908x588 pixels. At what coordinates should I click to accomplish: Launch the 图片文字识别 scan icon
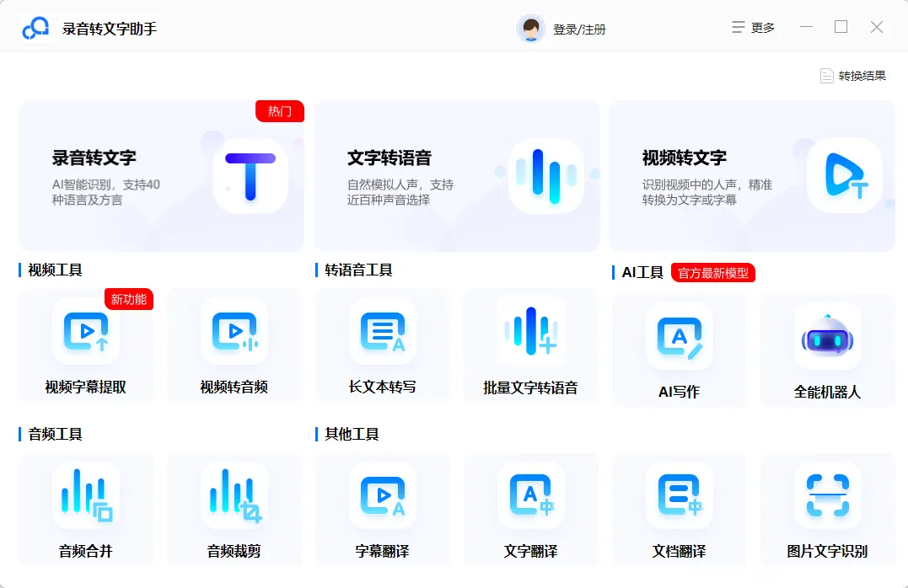point(827,495)
